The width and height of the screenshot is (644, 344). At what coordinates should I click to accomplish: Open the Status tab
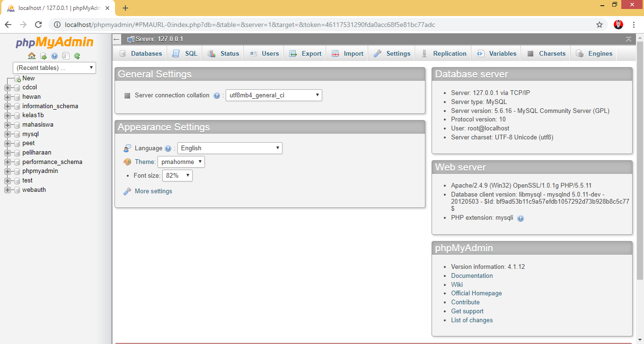click(223, 54)
